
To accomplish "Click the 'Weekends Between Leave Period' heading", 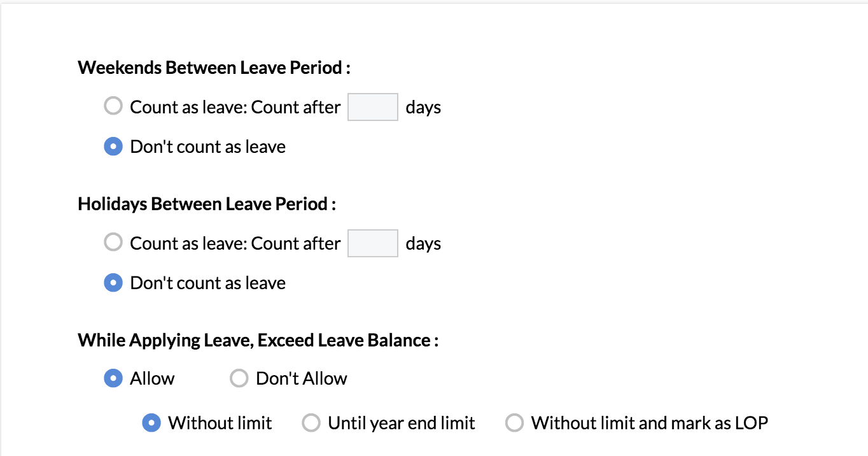I will click(x=214, y=68).
